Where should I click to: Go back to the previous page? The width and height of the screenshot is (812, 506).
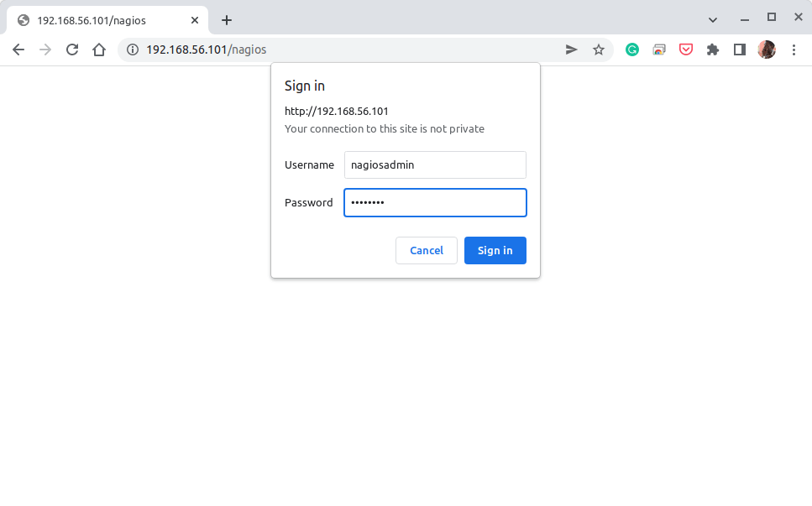[18, 50]
